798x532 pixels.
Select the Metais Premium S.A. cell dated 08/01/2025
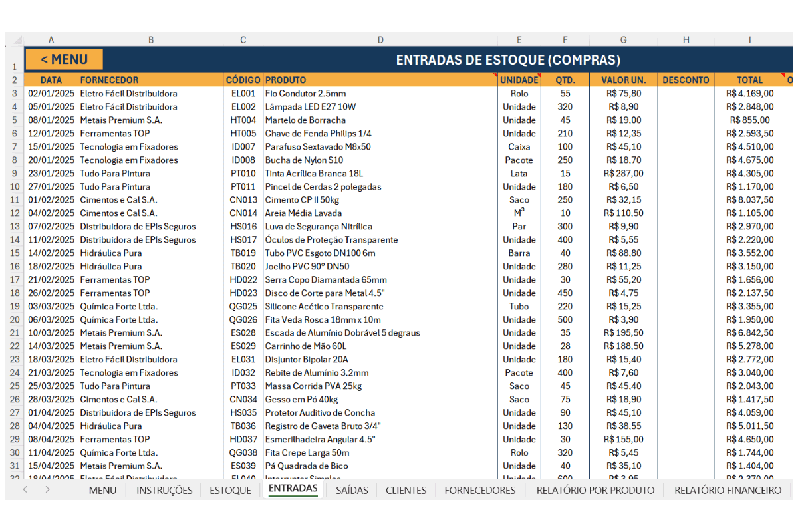pos(151,120)
